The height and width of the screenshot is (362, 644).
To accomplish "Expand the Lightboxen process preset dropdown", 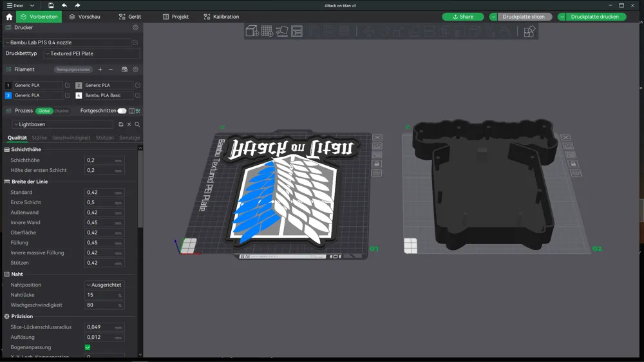I will tap(62, 124).
